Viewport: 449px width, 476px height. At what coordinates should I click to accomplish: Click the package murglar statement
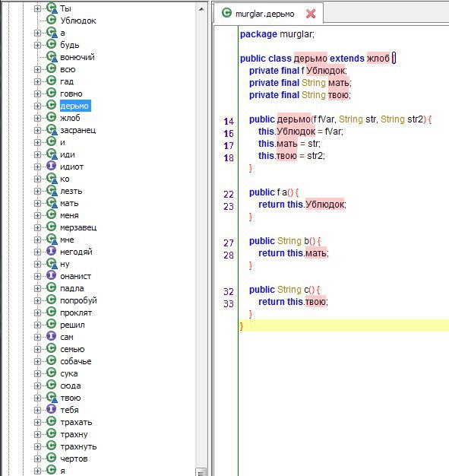pos(277,34)
